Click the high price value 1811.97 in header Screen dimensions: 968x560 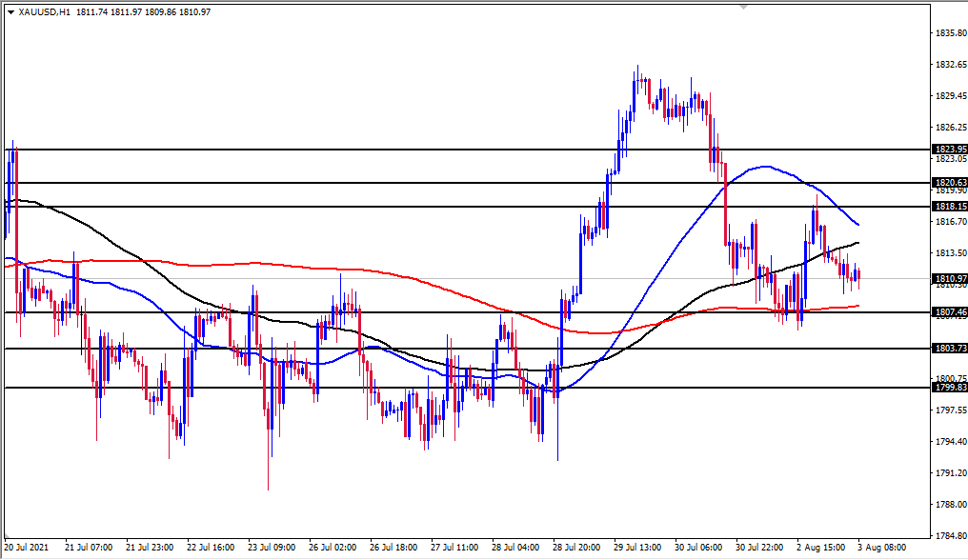[x=126, y=11]
